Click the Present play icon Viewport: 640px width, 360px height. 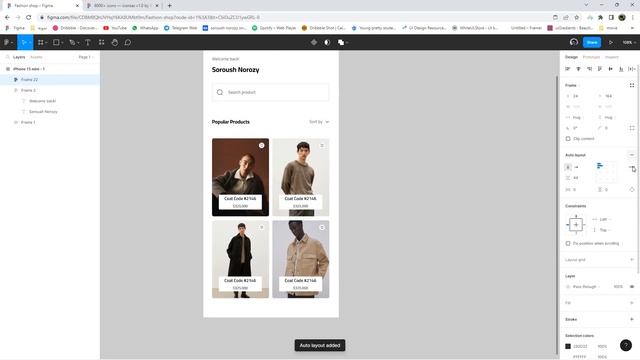[x=611, y=42]
